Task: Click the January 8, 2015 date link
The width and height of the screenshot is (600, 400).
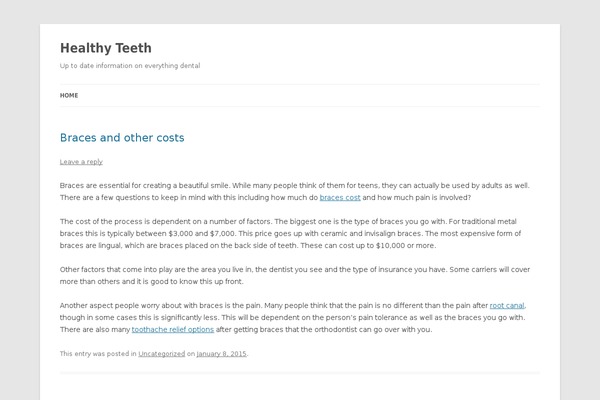Action: pyautogui.click(x=220, y=353)
